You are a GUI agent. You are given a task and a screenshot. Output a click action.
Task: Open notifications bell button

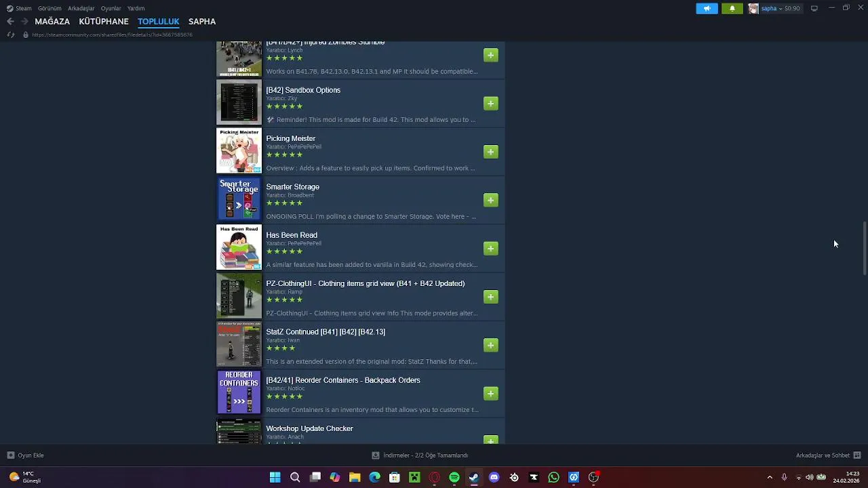[x=732, y=8]
